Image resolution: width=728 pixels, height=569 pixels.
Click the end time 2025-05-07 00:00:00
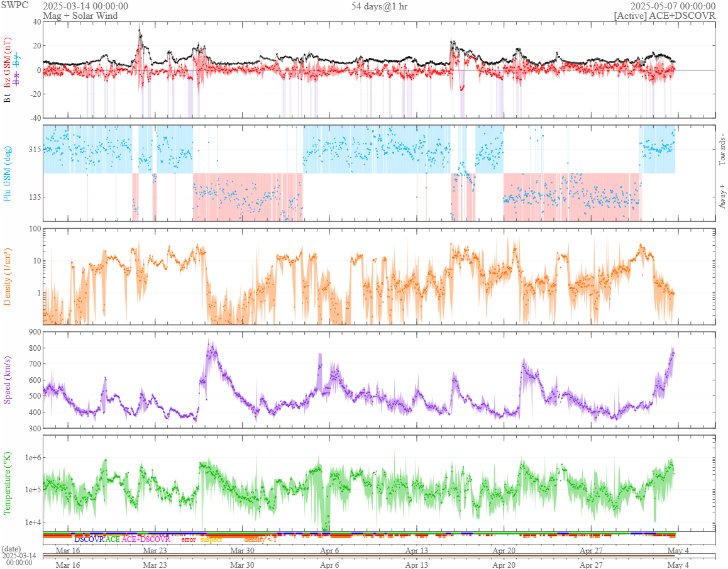pyautogui.click(x=673, y=6)
